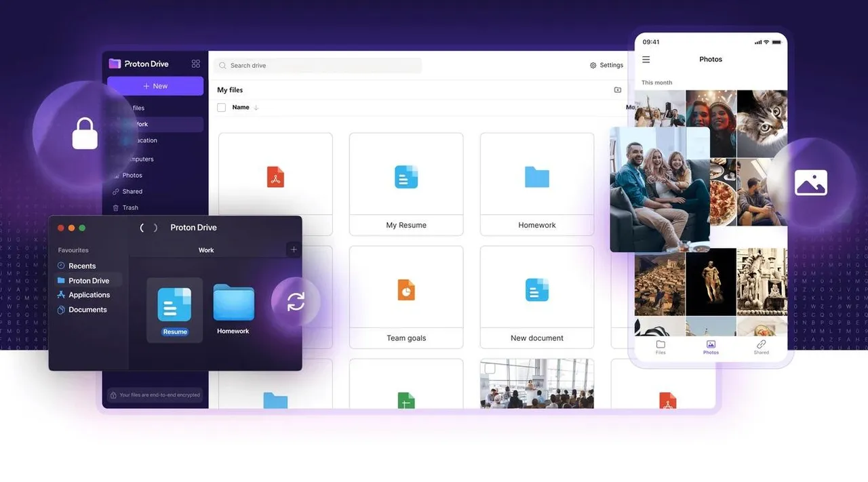The width and height of the screenshot is (868, 482).
Task: Click the white padlock icon bubble
Action: [85, 133]
